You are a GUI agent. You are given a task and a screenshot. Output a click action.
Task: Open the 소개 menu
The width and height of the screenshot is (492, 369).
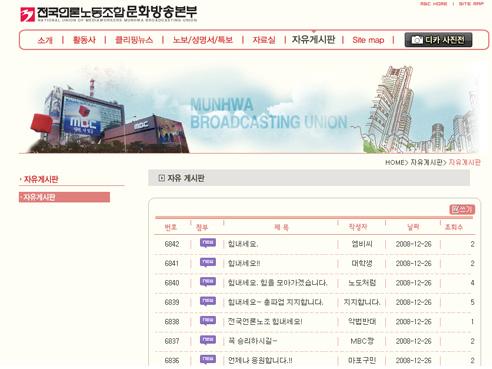(45, 40)
